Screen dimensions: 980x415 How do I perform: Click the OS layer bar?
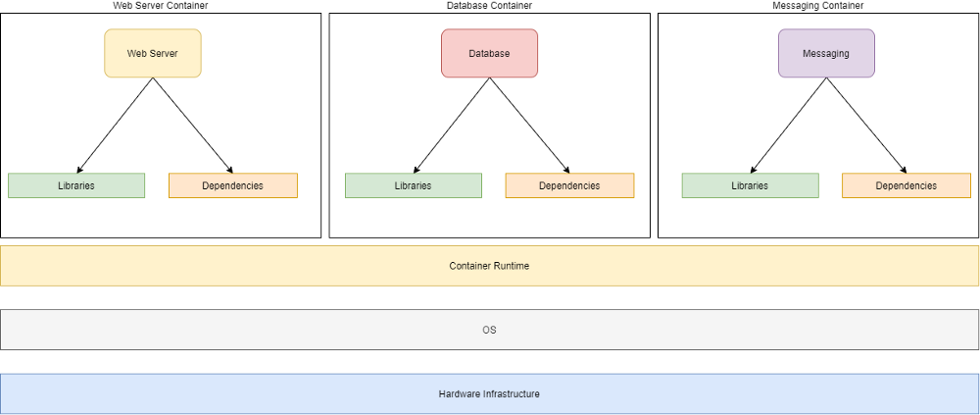[x=489, y=330]
